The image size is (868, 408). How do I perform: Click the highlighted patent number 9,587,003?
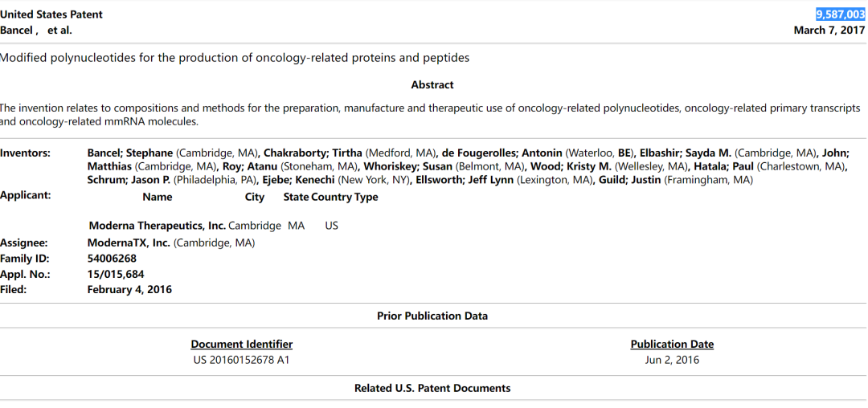click(840, 14)
